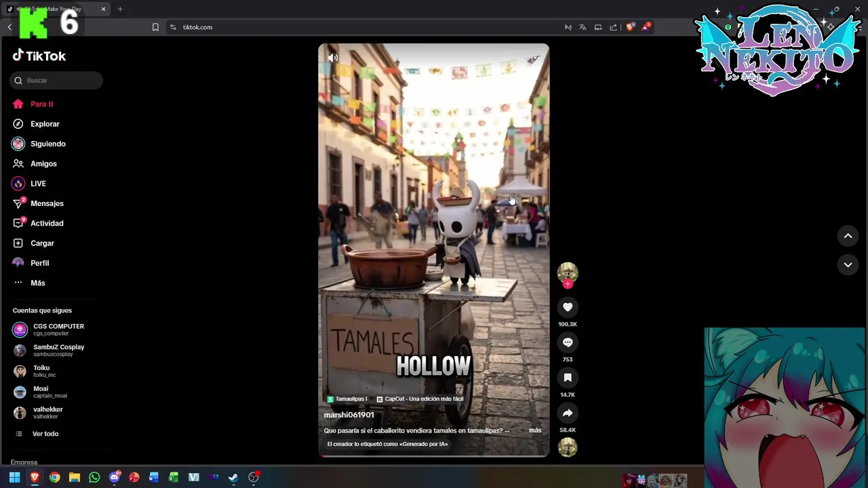The image size is (868, 488).
Task: Click the browser back arrow
Action: tap(9, 27)
